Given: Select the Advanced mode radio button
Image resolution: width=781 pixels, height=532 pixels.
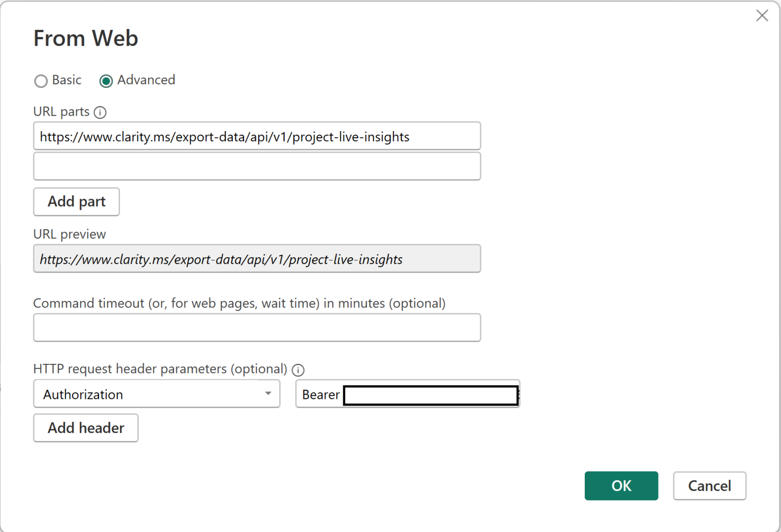Looking at the screenshot, I should 106,81.
